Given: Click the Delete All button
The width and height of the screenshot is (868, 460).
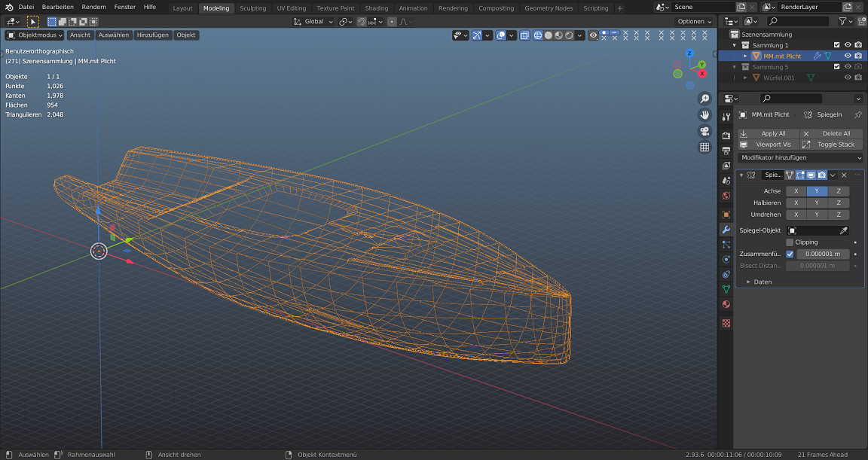Looking at the screenshot, I should (x=832, y=133).
